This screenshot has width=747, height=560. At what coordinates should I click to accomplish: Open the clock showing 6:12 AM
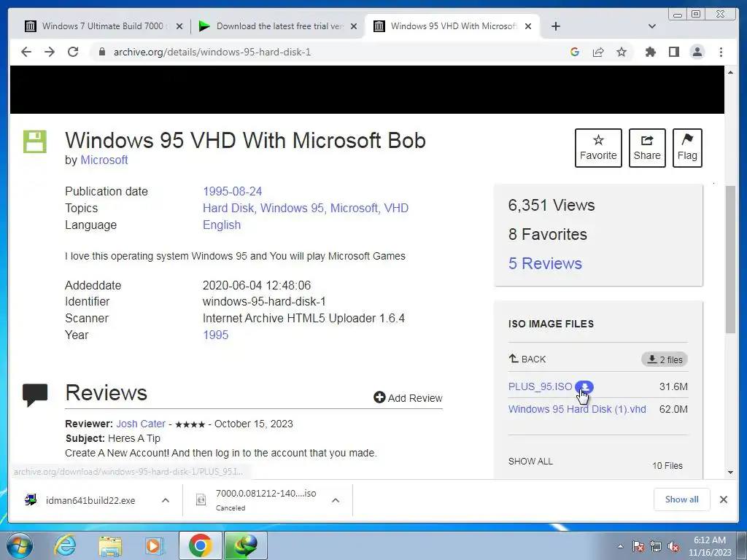(709, 546)
